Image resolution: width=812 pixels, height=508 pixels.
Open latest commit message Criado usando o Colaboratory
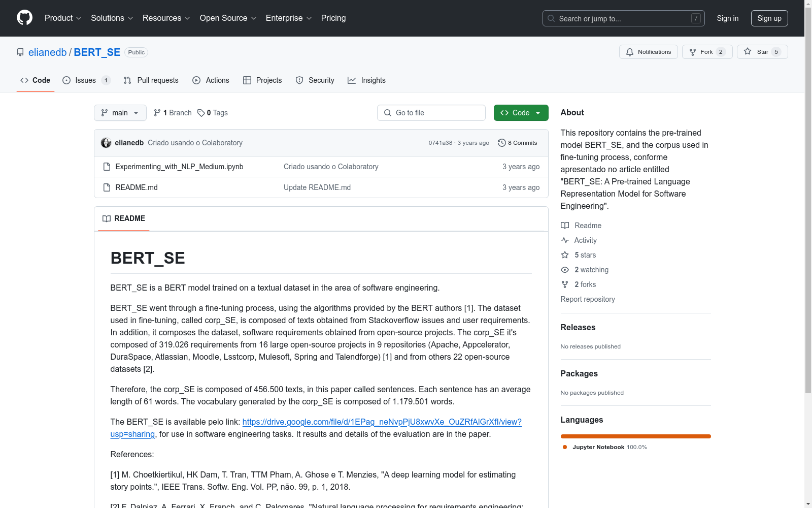coord(195,143)
